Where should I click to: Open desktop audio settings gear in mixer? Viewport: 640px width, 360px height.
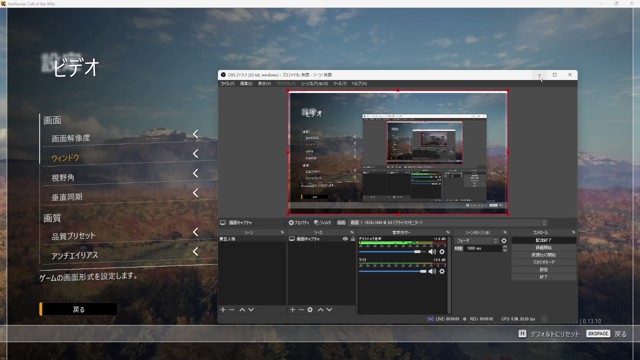click(x=442, y=252)
